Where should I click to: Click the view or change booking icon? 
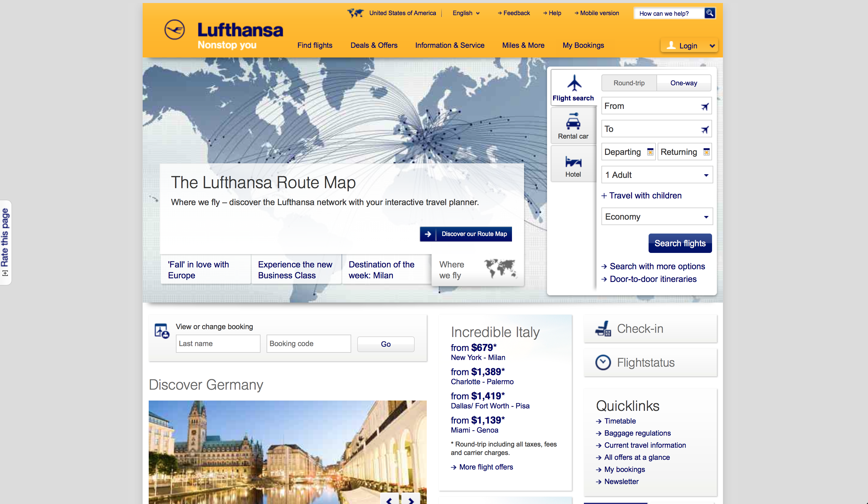(162, 331)
